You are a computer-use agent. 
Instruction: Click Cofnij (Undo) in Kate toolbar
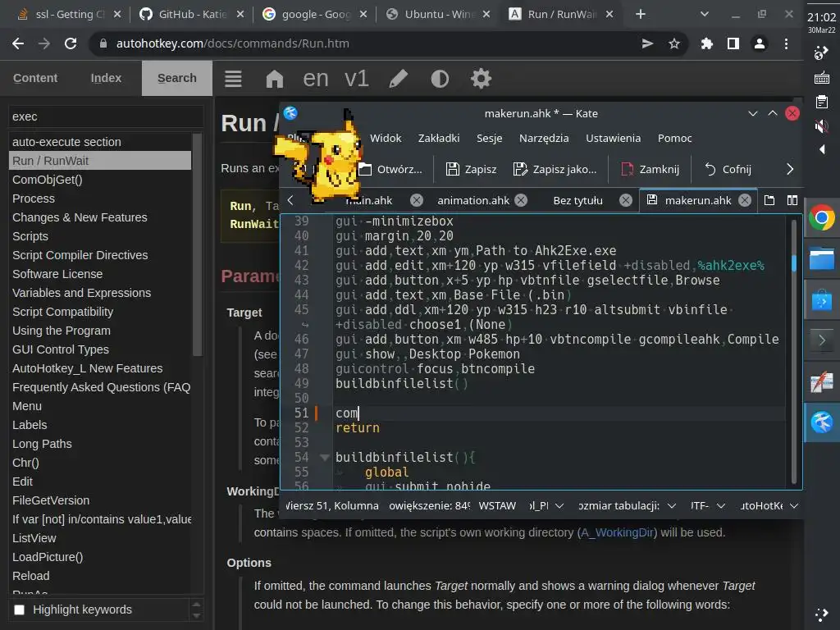coord(728,169)
